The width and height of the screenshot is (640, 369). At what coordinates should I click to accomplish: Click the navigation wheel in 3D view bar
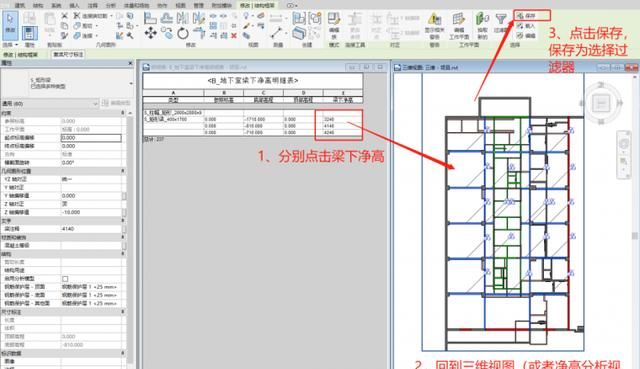coord(624,144)
